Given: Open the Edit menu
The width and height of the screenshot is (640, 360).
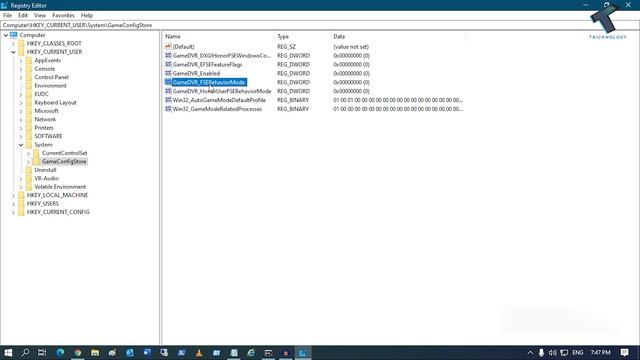Looking at the screenshot, I should (23, 16).
